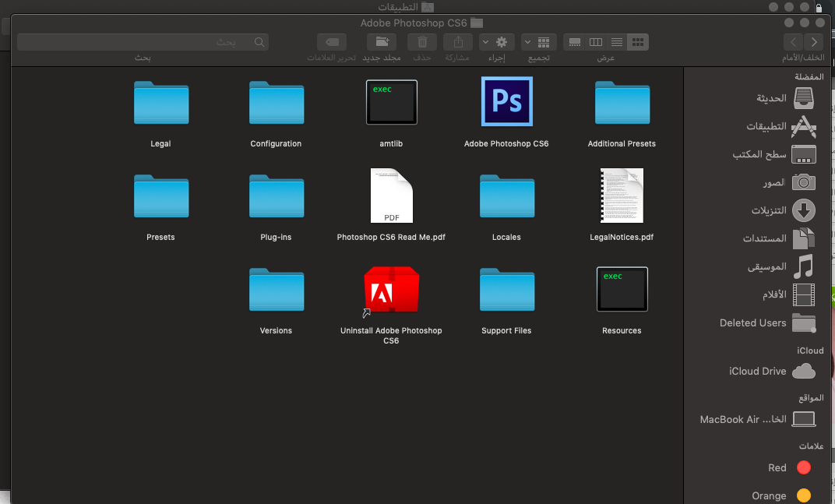
Task: Switch to column view mode
Action: [596, 42]
